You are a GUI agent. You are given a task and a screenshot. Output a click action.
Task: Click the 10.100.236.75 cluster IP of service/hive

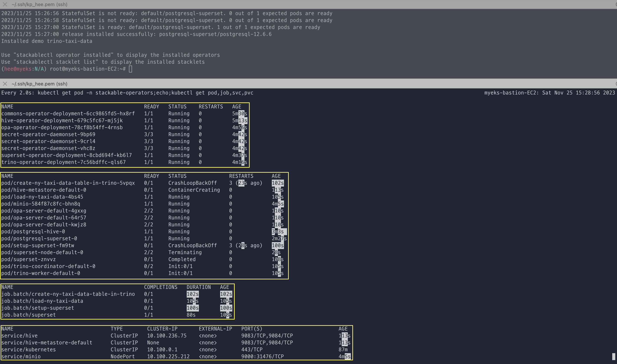(167, 336)
